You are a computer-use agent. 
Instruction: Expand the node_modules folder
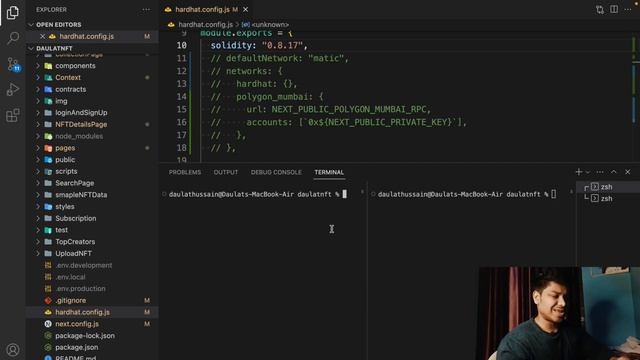point(38,136)
